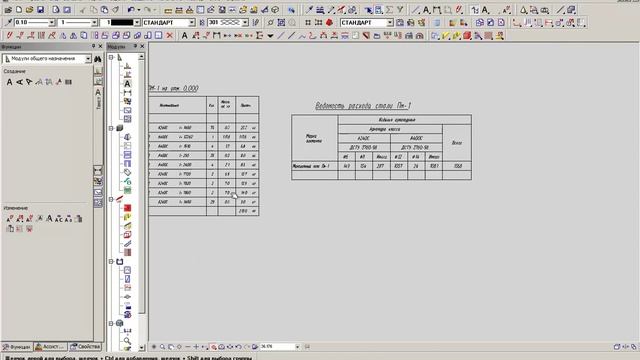Click the Изменение section label

(16, 208)
